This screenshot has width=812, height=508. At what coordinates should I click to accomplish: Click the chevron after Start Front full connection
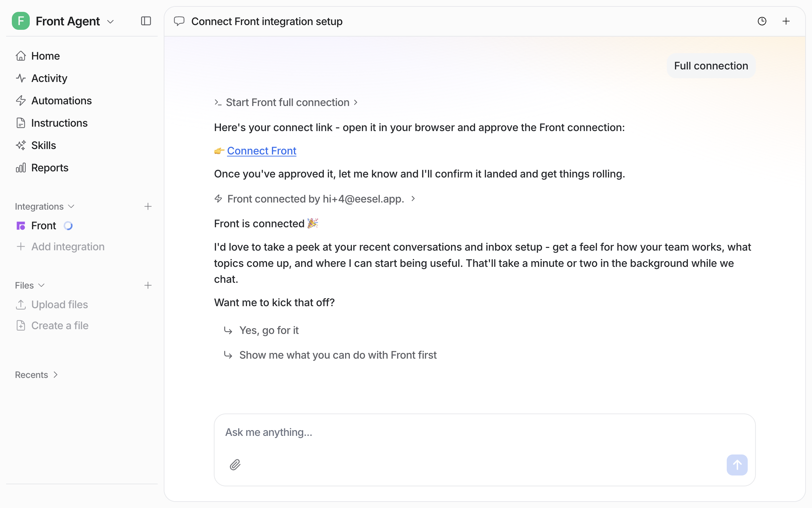point(356,102)
